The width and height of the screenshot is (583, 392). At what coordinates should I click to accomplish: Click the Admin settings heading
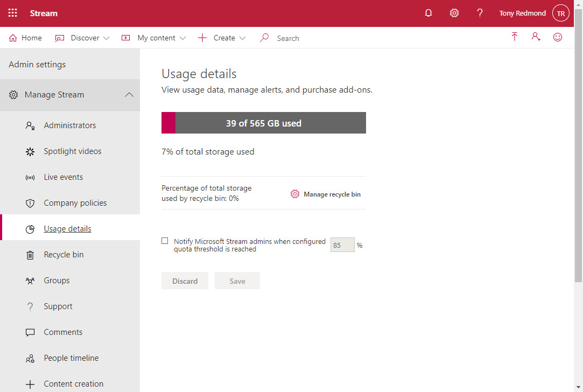pyautogui.click(x=37, y=64)
